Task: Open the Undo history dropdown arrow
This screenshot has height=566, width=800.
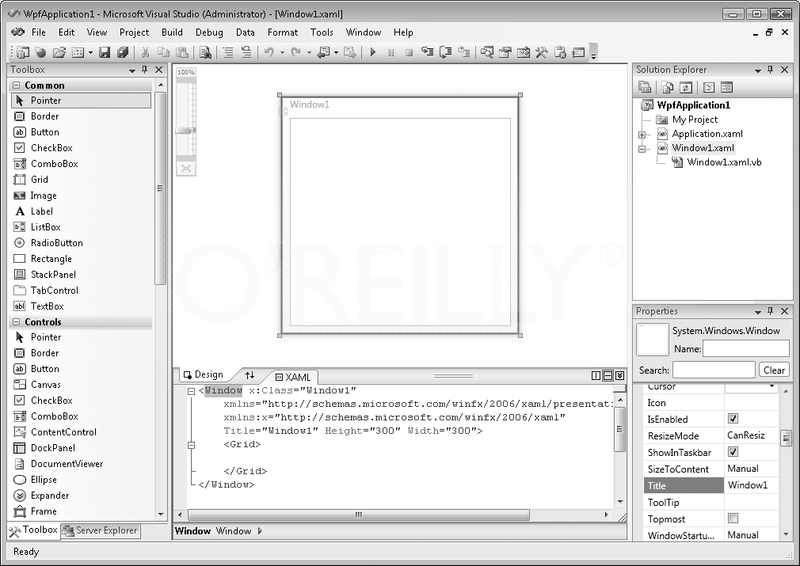Action: 282,52
